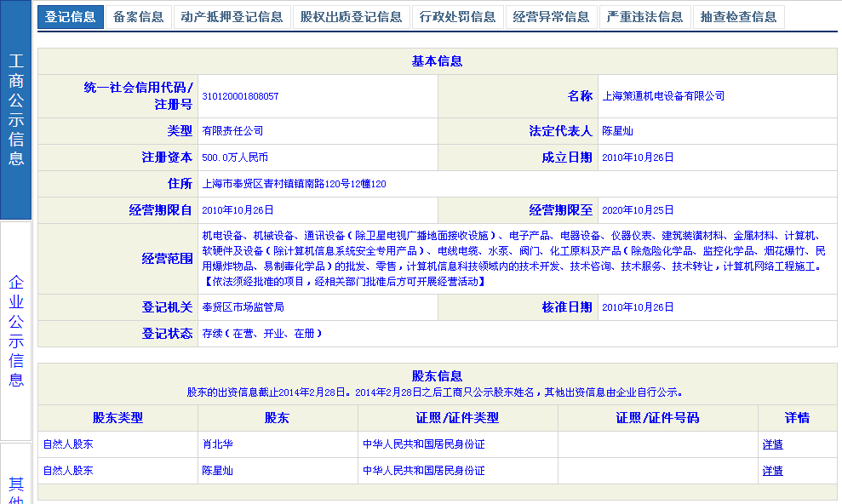Viewport: 842px width, 504px height.
Task: Open 详情 link for shareholder 肖北华
Action: (772, 444)
